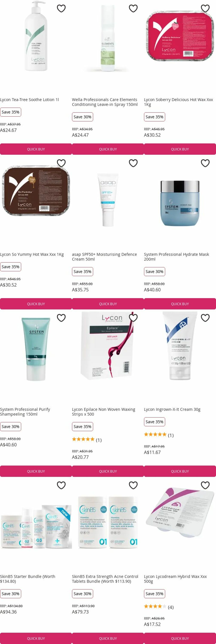The width and height of the screenshot is (216, 644).
Task: Heart the SkinB5 Starter Bundle
Action: pos(61,485)
